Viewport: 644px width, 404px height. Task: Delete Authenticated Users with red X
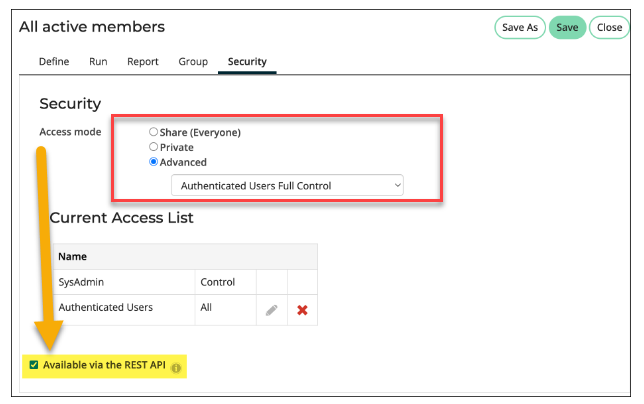pos(302,310)
